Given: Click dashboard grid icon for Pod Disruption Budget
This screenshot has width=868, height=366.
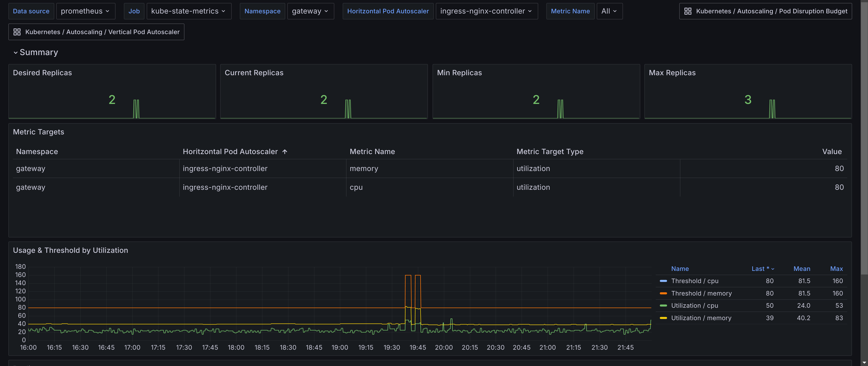Looking at the screenshot, I should pos(688,11).
